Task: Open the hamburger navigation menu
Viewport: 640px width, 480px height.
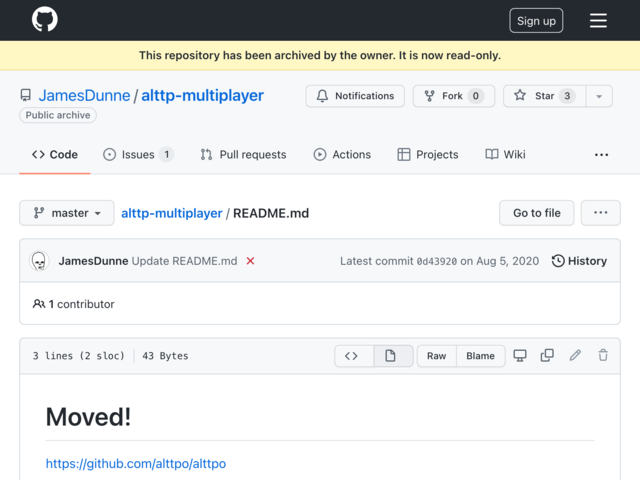Action: (598, 20)
